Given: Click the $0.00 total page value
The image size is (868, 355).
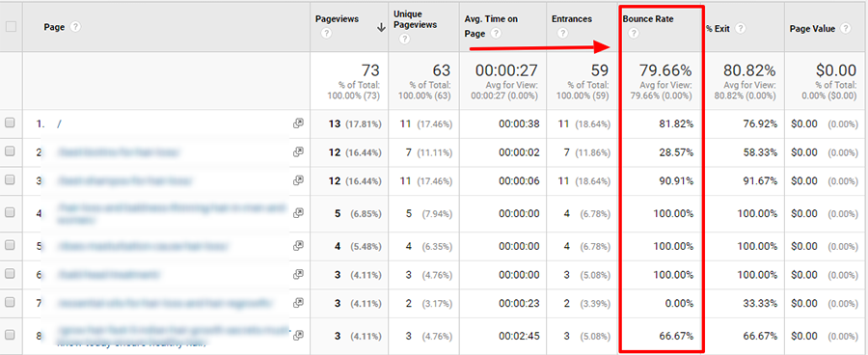Looking at the screenshot, I should point(836,70).
